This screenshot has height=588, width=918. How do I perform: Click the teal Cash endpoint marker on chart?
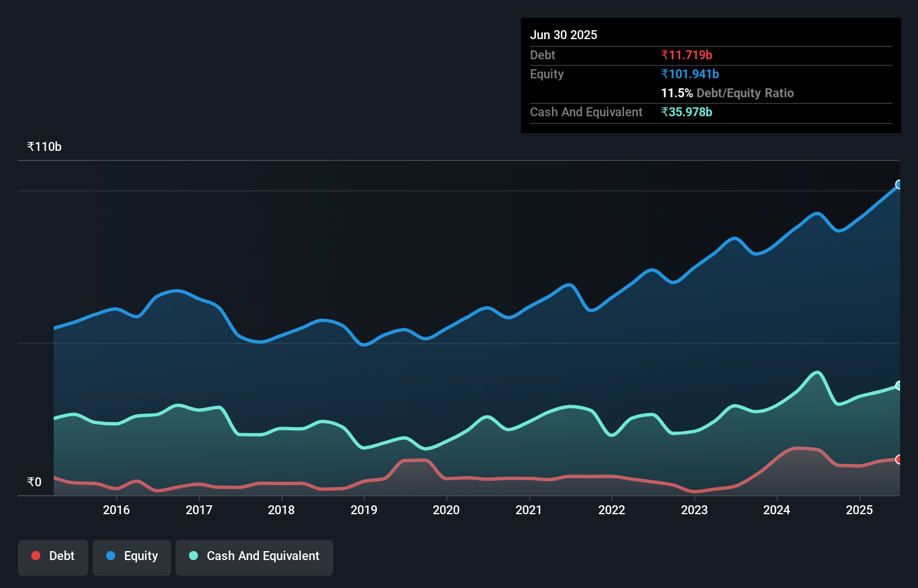(898, 384)
